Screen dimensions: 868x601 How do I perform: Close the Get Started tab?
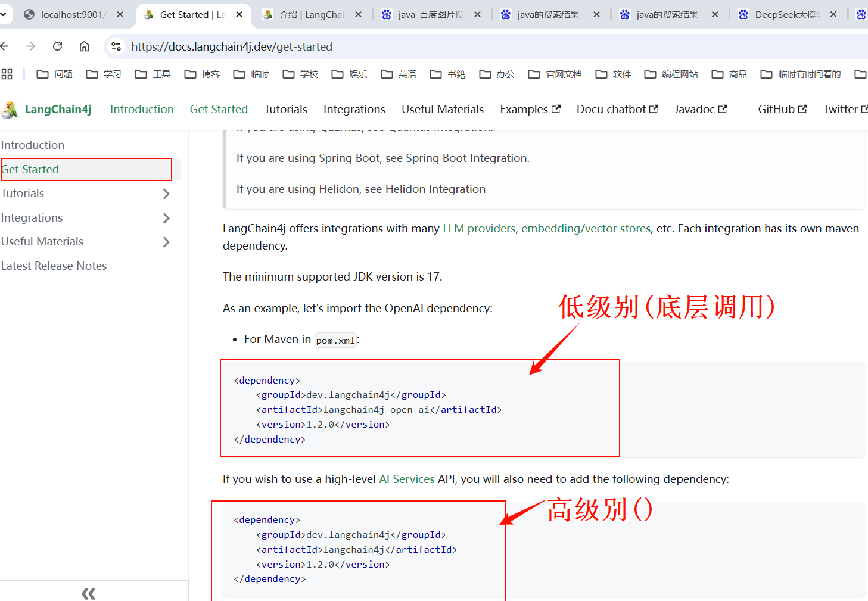239,14
